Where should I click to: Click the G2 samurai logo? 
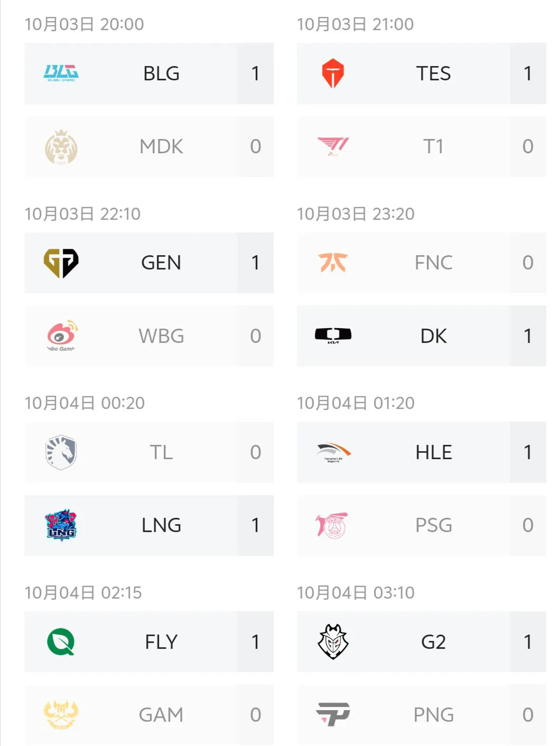(x=333, y=641)
